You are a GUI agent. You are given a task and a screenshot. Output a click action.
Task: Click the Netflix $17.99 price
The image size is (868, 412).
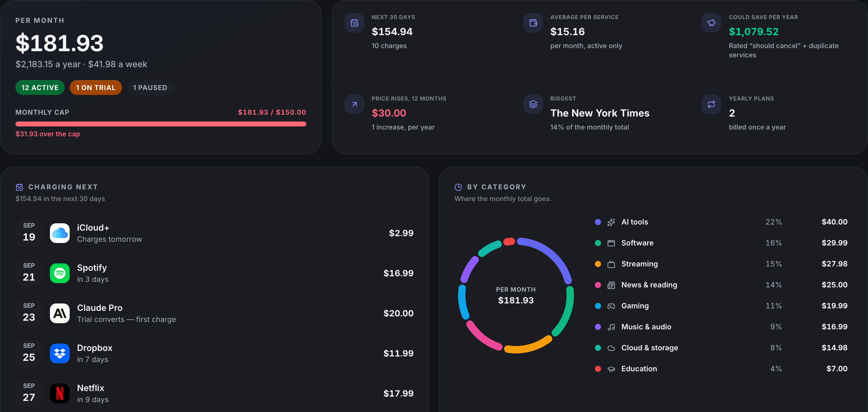[398, 393]
